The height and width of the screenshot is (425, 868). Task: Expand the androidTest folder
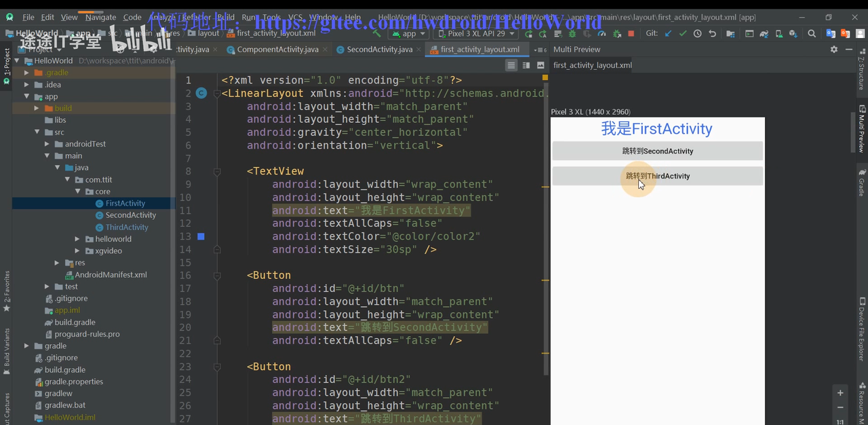(x=47, y=144)
